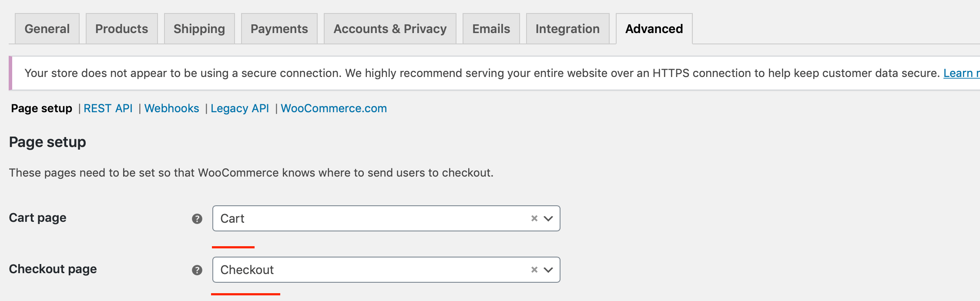Go to the Webhooks section
The height and width of the screenshot is (301, 980).
point(171,108)
